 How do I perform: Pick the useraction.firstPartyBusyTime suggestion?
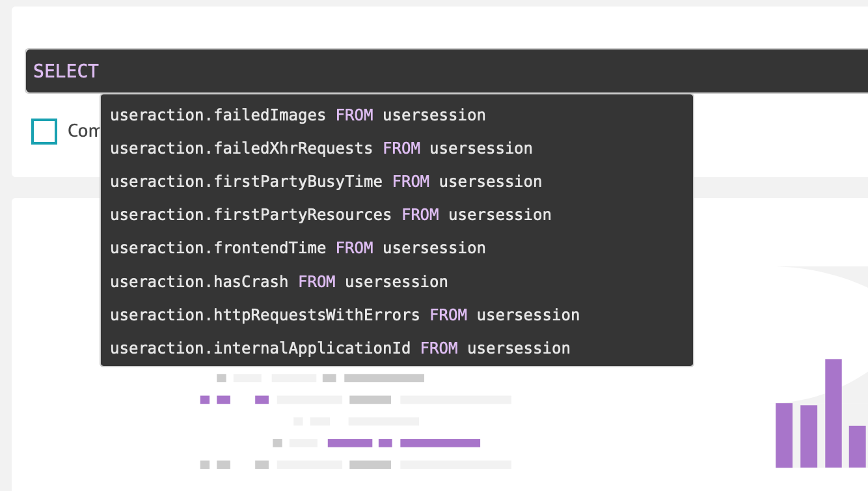point(325,182)
